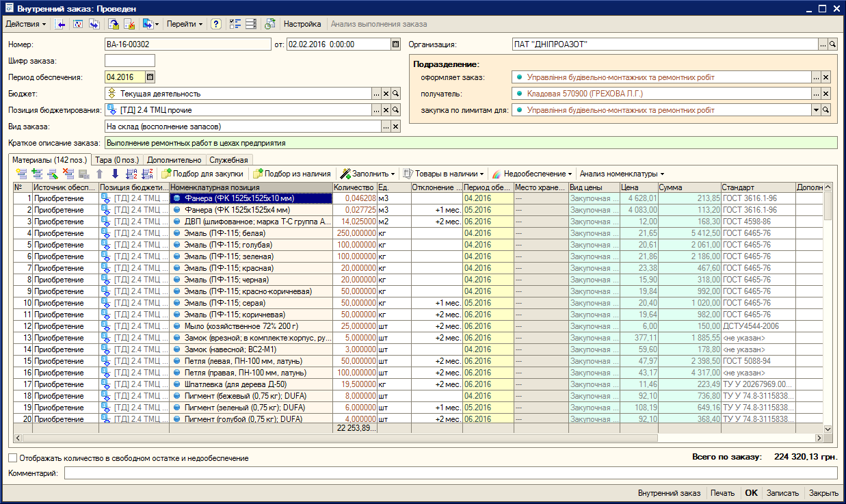Sort rows descending Z-A icon
The width and height of the screenshot is (846, 504).
click(x=146, y=174)
